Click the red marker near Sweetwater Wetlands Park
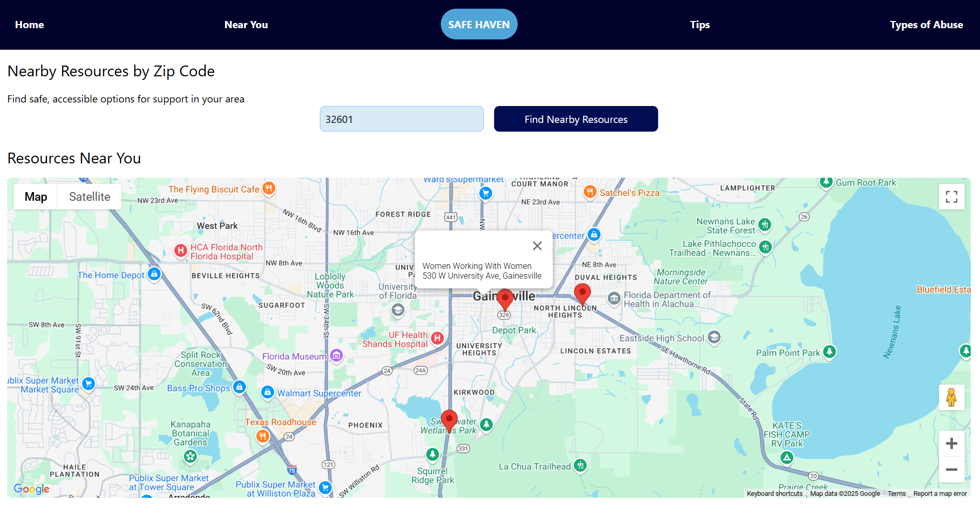 [449, 420]
